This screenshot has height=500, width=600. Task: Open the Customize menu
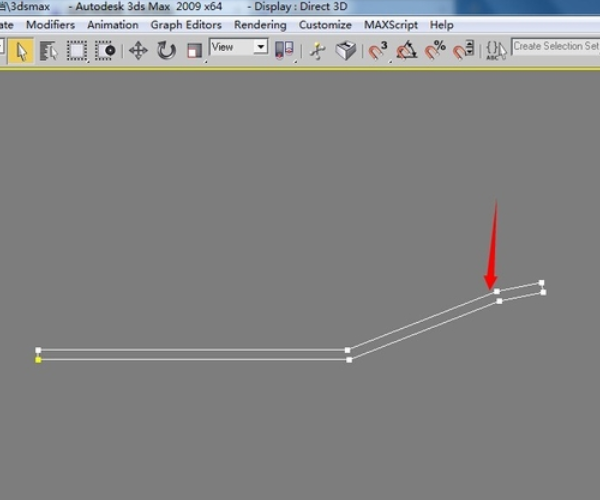(325, 25)
